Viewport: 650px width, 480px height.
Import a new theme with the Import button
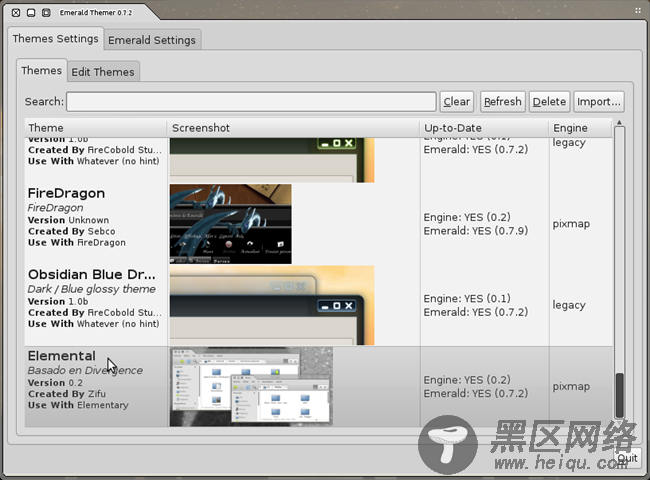pyautogui.click(x=599, y=102)
